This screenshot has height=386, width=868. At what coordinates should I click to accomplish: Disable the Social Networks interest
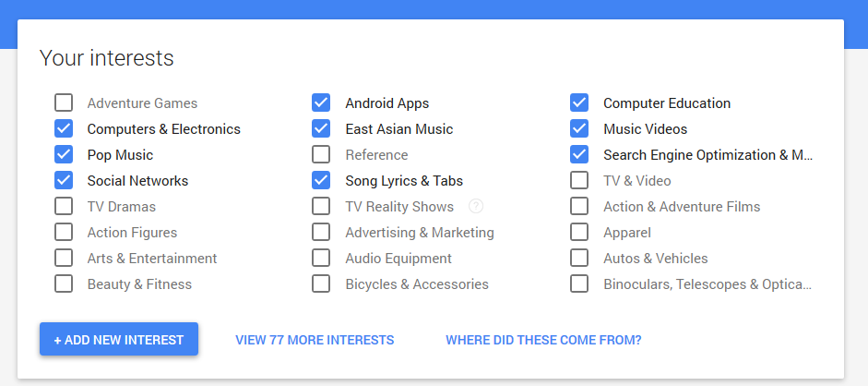64,181
